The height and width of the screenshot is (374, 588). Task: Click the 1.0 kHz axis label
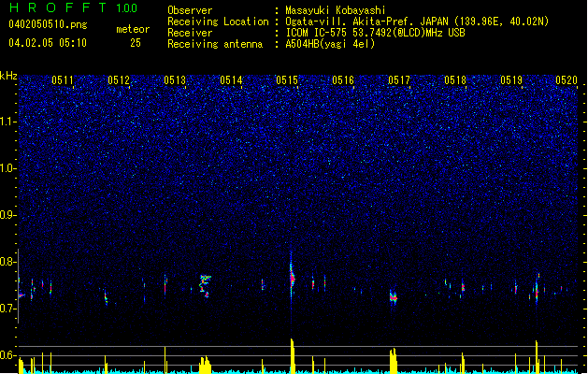click(8, 168)
